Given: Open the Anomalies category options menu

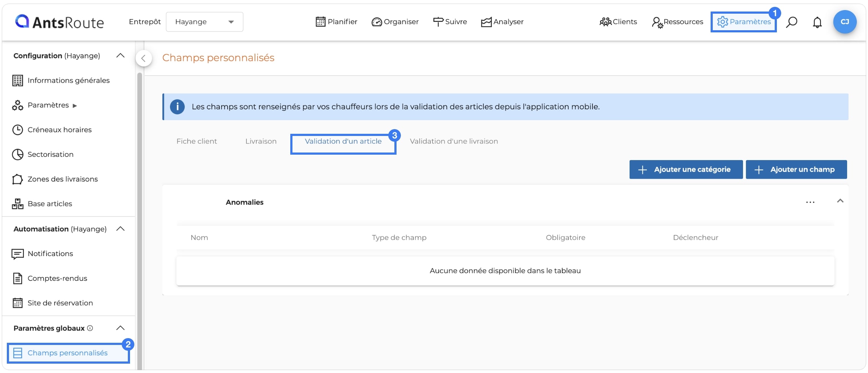Looking at the screenshot, I should click(x=810, y=203).
